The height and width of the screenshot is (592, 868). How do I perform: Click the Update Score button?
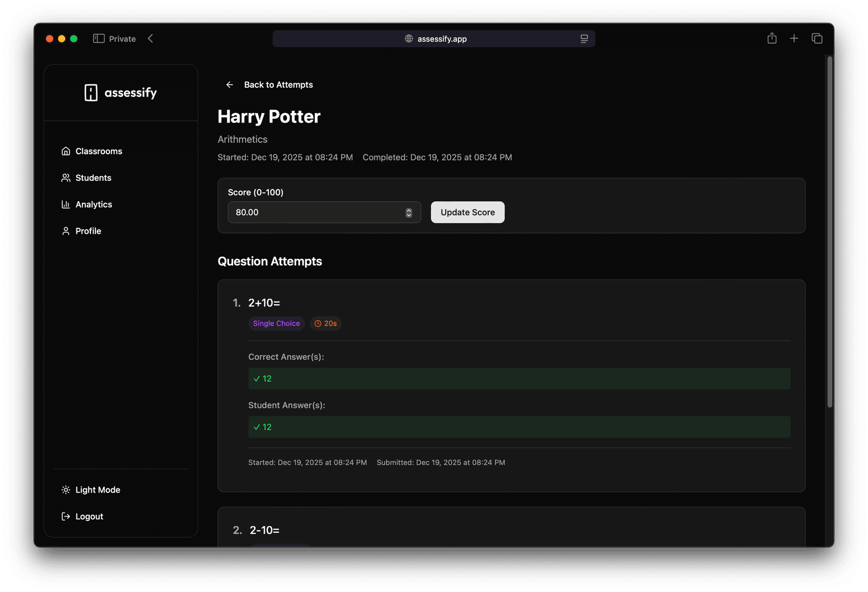pyautogui.click(x=467, y=212)
